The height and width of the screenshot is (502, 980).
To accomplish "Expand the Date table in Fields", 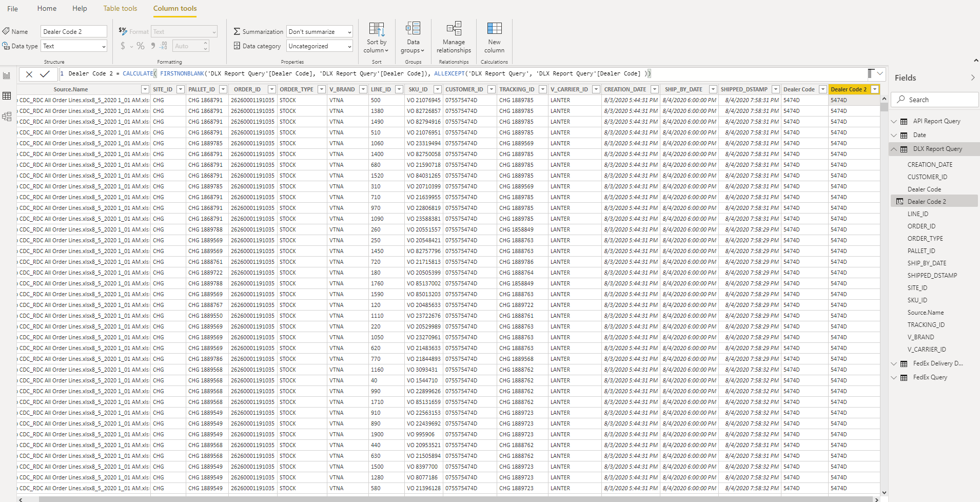I will [x=894, y=135].
